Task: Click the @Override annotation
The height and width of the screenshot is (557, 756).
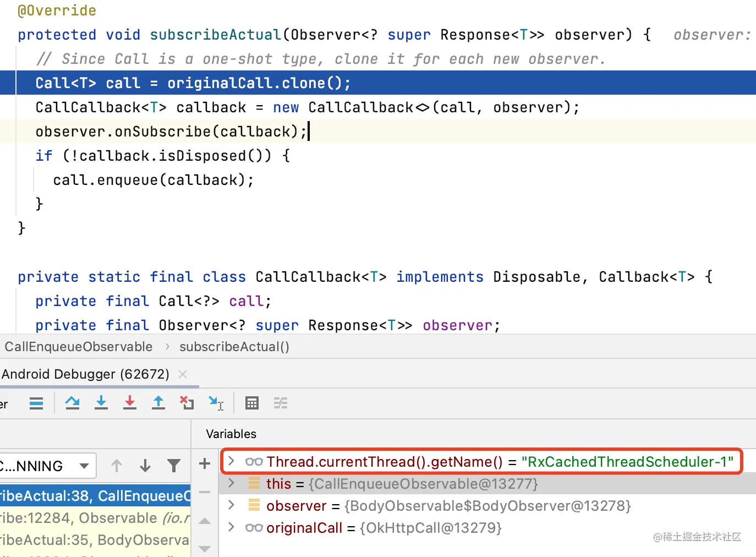Action: pyautogui.click(x=57, y=10)
